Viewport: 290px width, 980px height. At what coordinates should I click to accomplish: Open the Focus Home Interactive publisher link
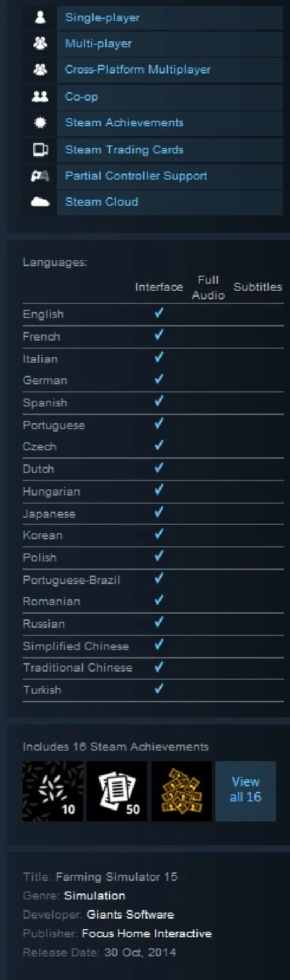[x=147, y=934]
